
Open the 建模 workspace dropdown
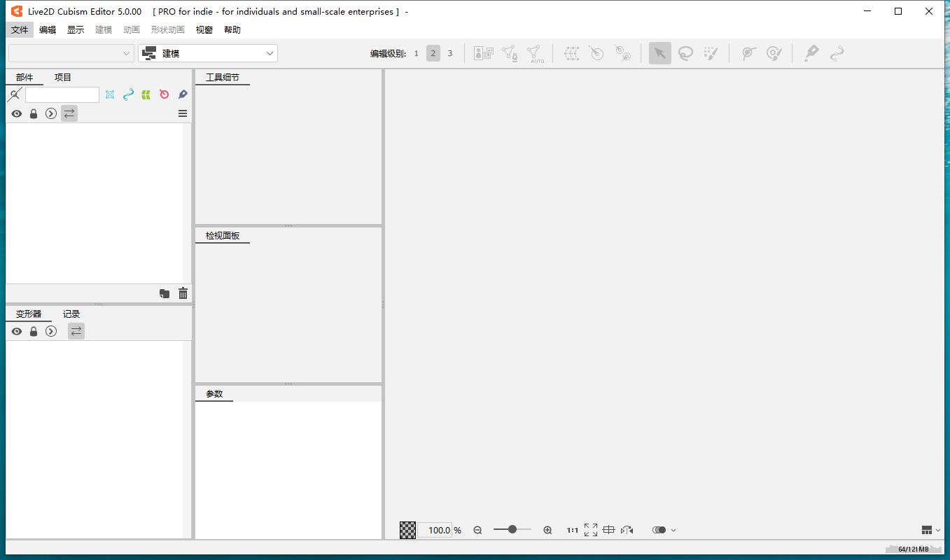pos(208,53)
